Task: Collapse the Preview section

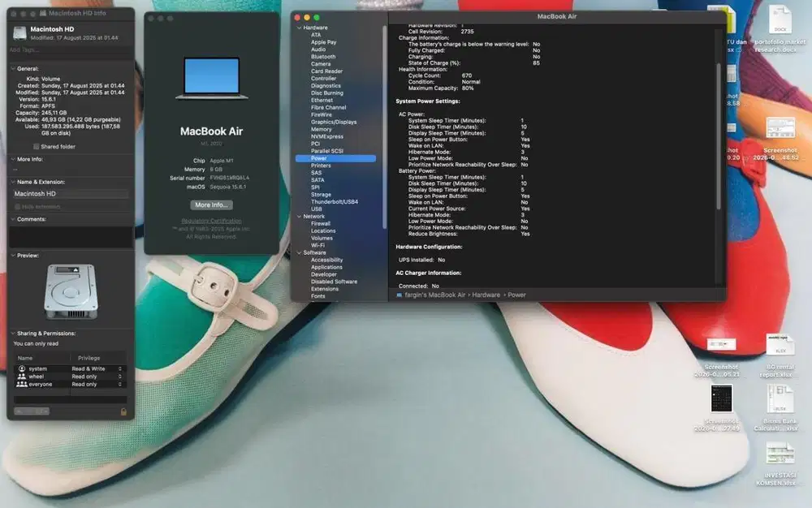Action: pos(13,255)
